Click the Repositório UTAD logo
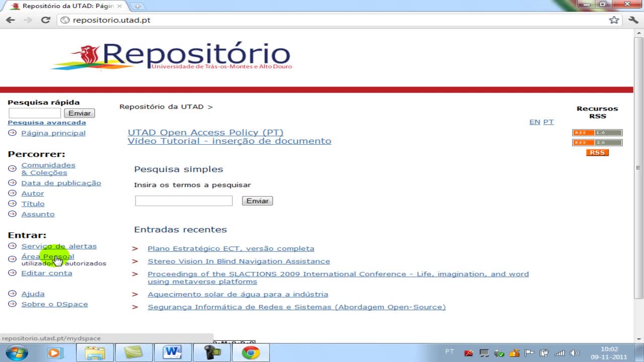This screenshot has width=644, height=362. (x=172, y=56)
